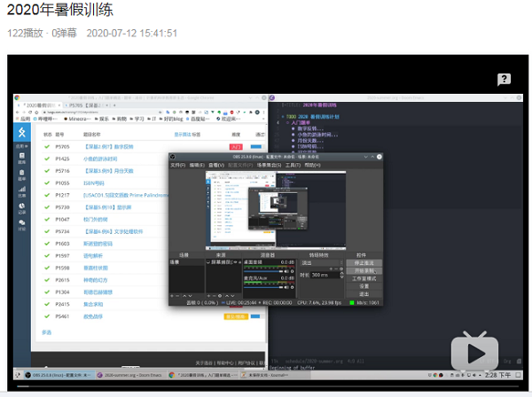Screen dimensions: 532x397
Task: Mute 桌面音频 speaker icon in mixer
Action: point(286,271)
